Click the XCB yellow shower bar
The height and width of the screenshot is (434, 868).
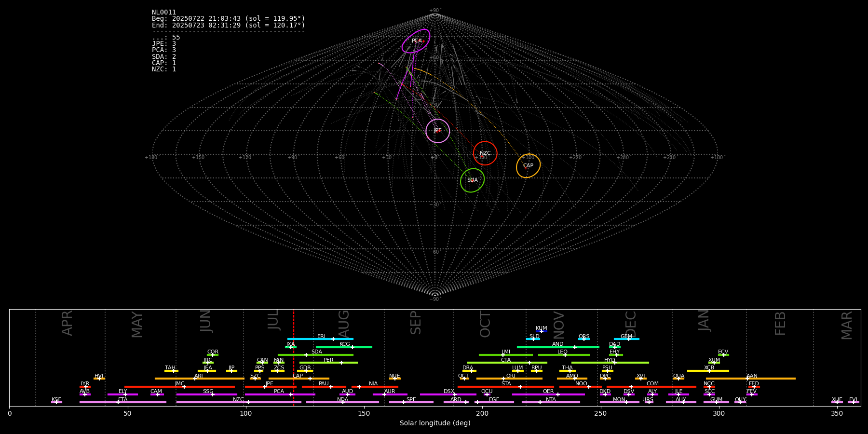[708, 371]
